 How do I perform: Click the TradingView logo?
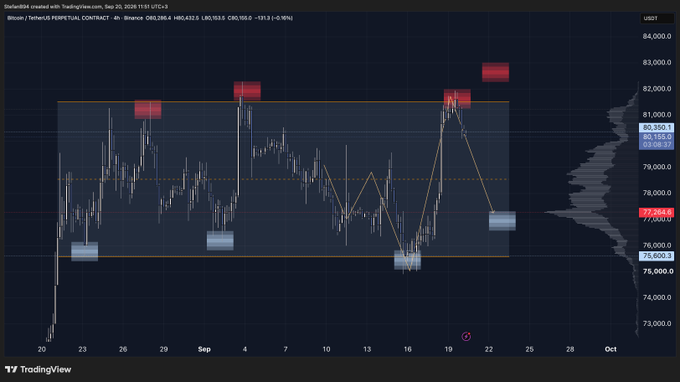coord(38,369)
